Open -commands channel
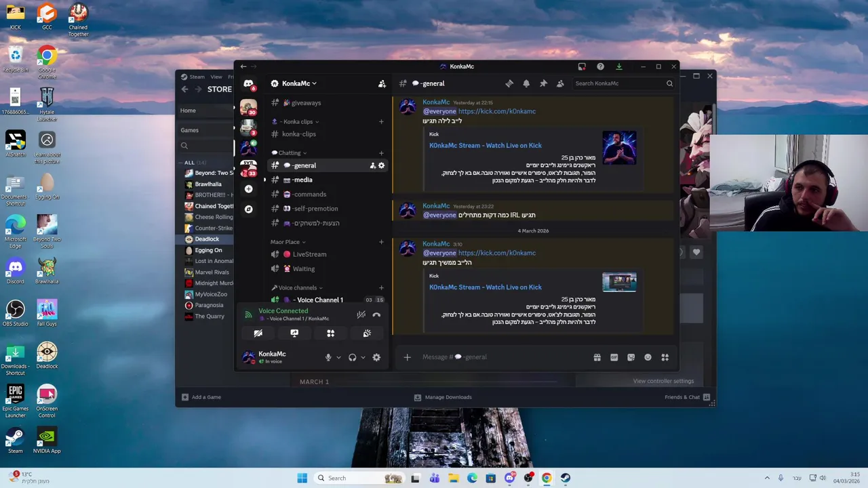Image resolution: width=868 pixels, height=488 pixels. tap(328, 195)
